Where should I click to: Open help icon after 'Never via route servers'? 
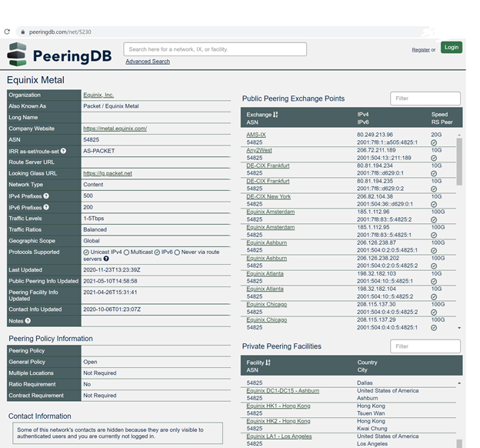point(106,259)
